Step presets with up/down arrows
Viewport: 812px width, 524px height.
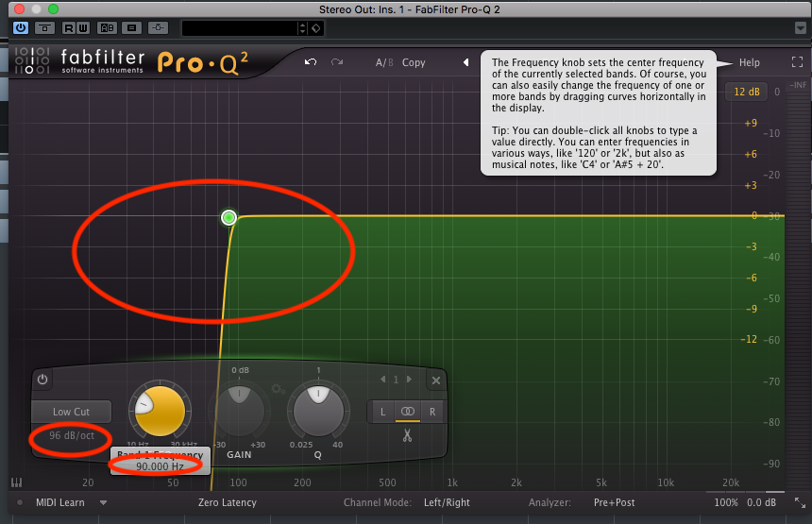pyautogui.click(x=302, y=28)
